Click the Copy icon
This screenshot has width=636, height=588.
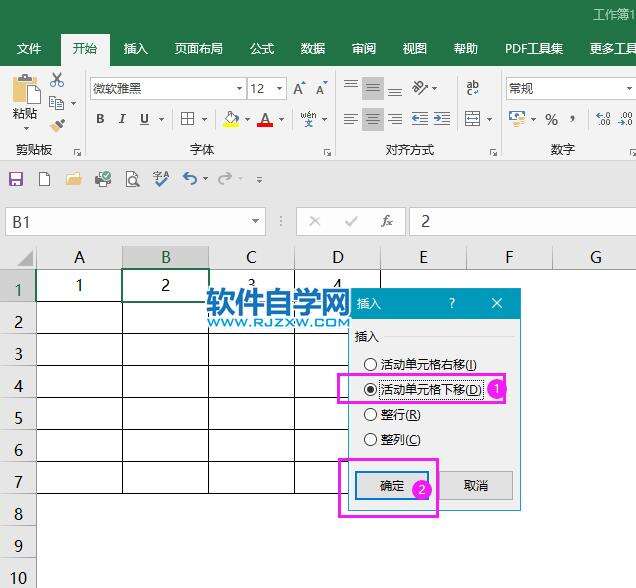56,103
